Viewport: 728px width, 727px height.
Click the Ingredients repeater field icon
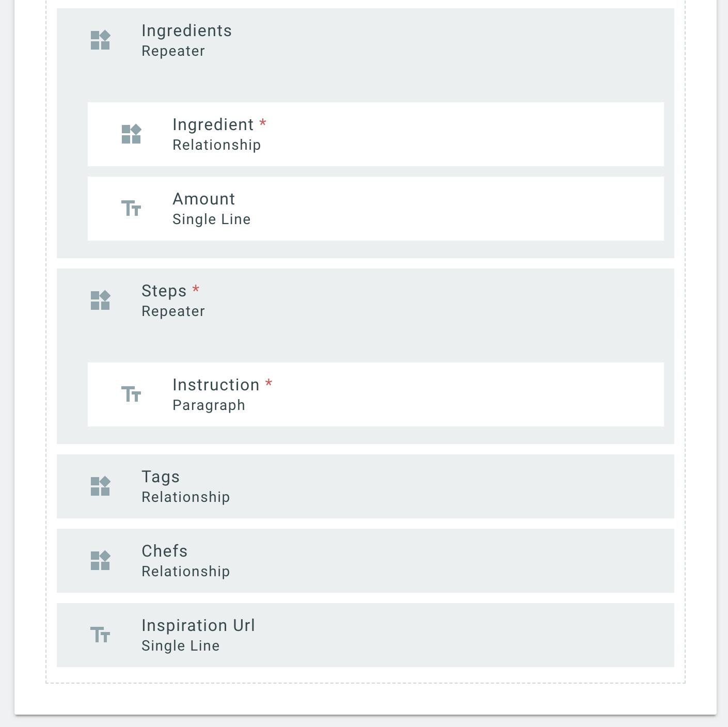(100, 40)
